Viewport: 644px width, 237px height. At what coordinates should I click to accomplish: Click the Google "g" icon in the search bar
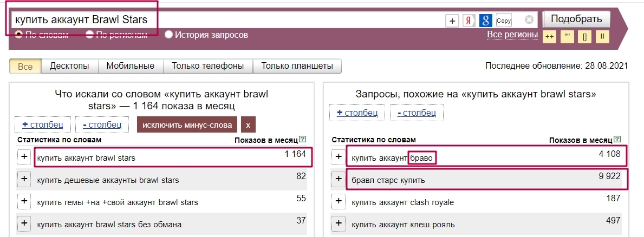486,21
